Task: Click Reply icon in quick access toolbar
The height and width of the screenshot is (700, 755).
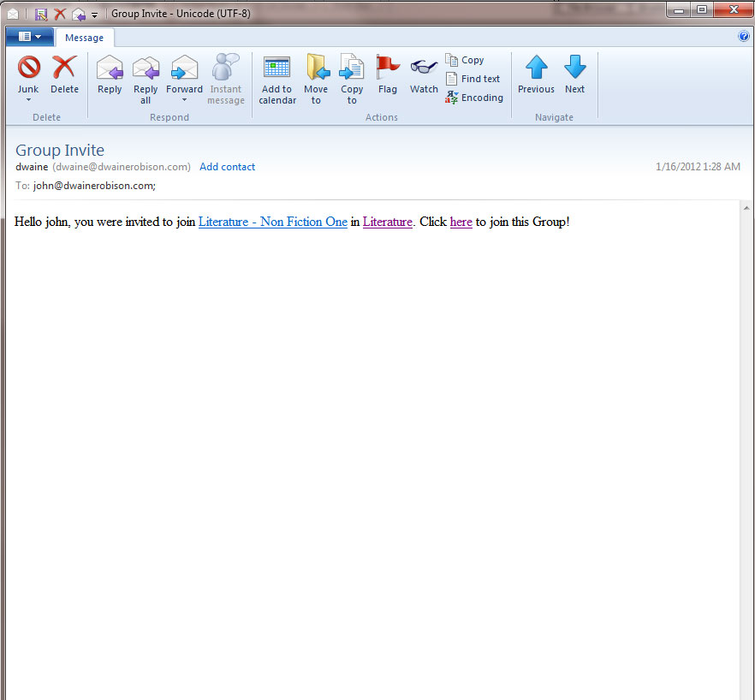Action: coord(79,15)
